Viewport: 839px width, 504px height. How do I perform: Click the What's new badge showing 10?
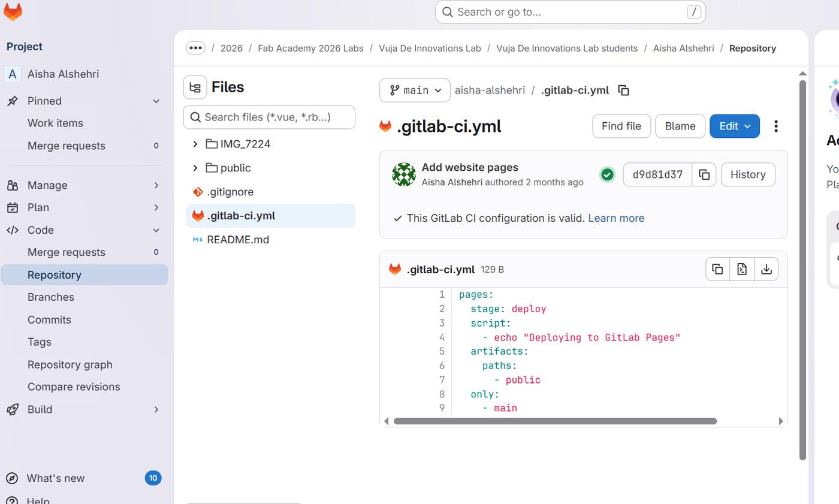click(x=153, y=478)
